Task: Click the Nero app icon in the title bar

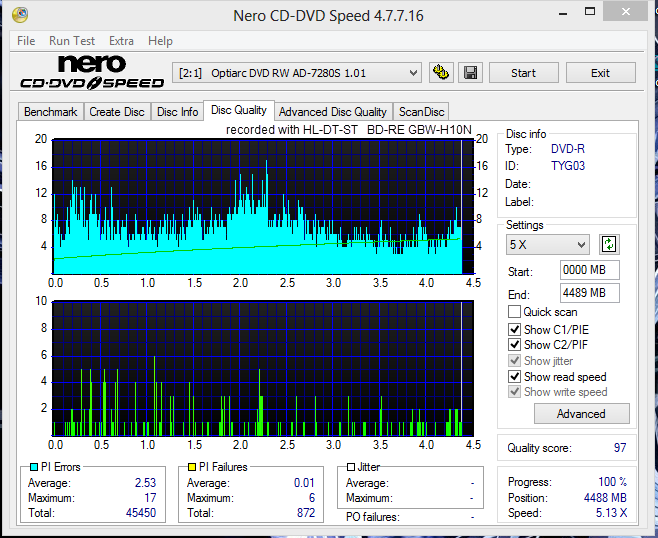Action: click(x=20, y=15)
